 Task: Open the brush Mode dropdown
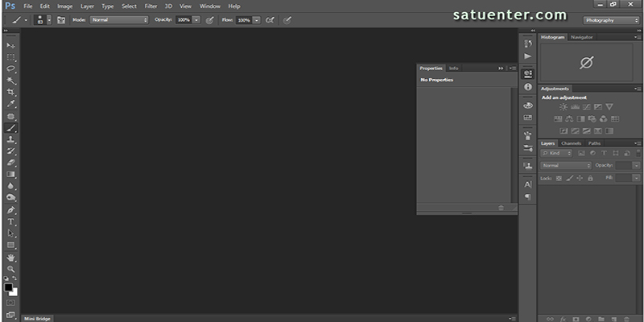click(x=118, y=19)
